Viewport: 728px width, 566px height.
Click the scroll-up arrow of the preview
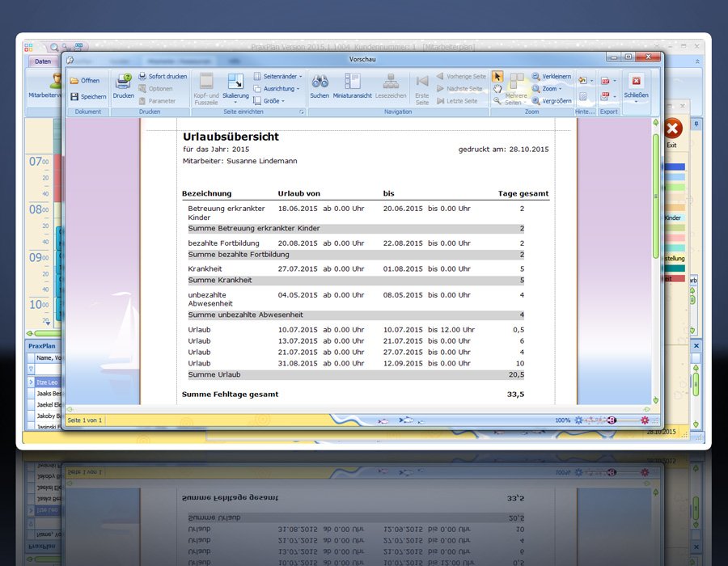(x=655, y=122)
